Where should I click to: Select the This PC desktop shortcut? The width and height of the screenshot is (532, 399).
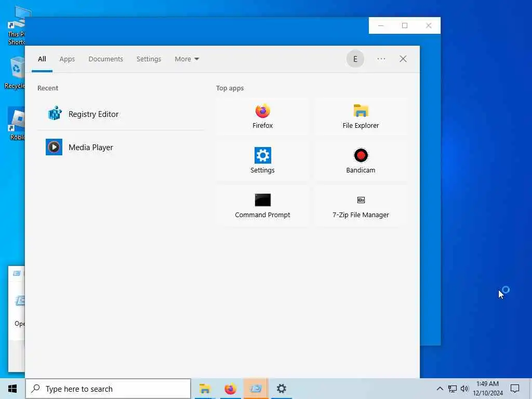point(16,26)
